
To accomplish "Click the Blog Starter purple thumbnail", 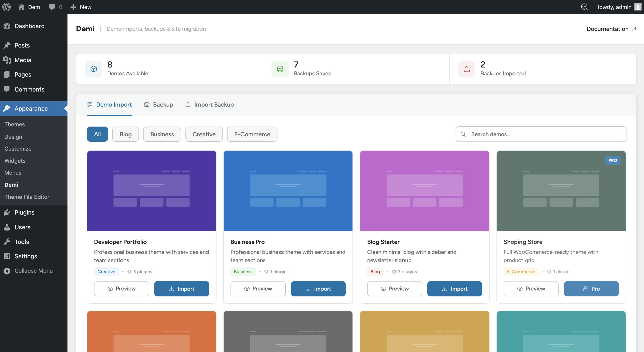I will click(x=424, y=191).
